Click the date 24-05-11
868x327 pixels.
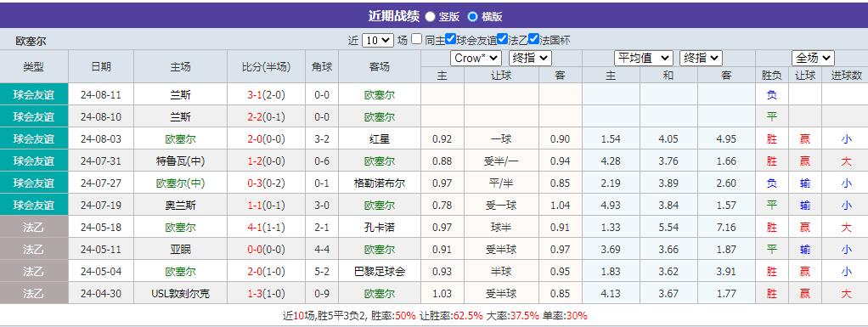(x=101, y=250)
